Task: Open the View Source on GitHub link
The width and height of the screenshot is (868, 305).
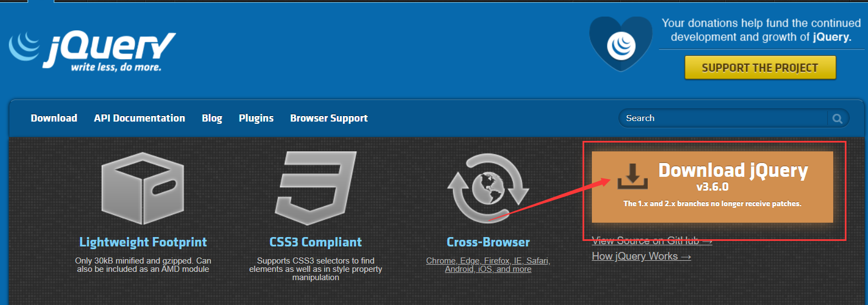Action: [x=652, y=241]
